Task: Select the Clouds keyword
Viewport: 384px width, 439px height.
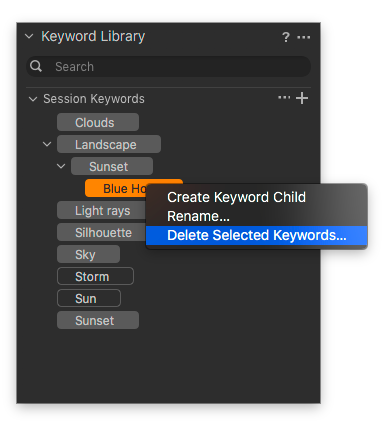Action: coord(98,122)
